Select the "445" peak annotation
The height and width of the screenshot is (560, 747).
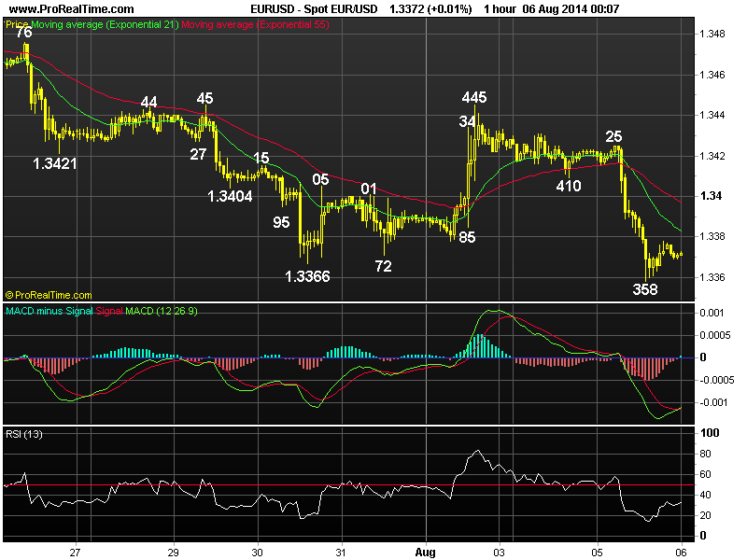pos(474,97)
